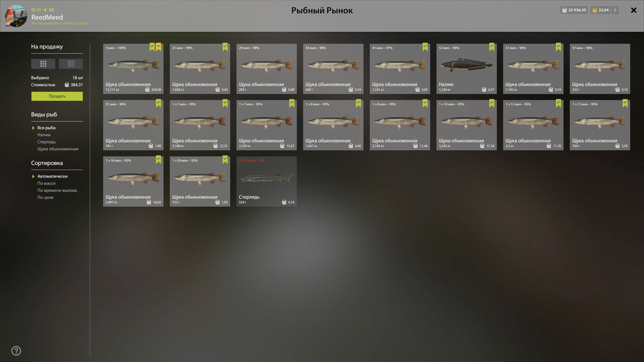
Task: Filter fish list by Налим
Action: (44, 135)
